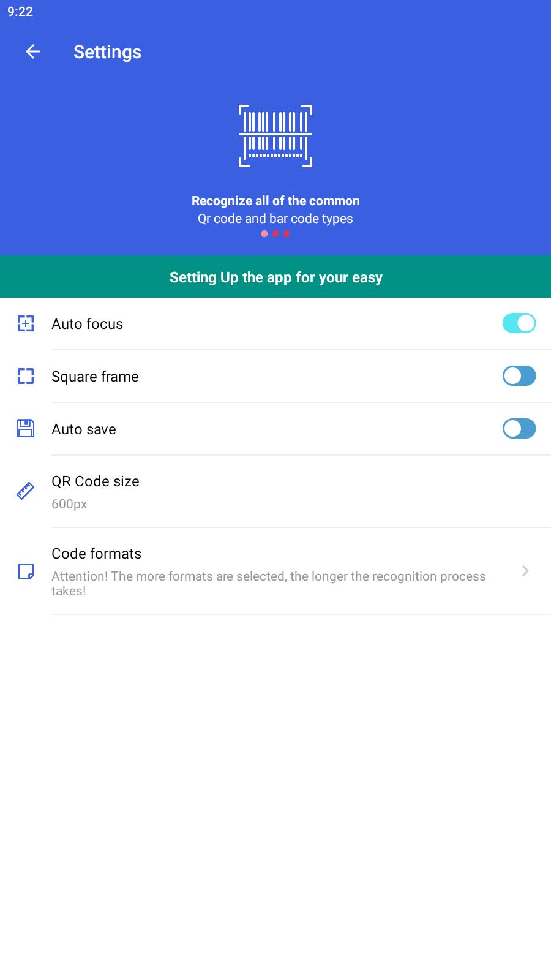Click the Code formats note icon
Image resolution: width=551 pixels, height=980 pixels.
(x=26, y=571)
